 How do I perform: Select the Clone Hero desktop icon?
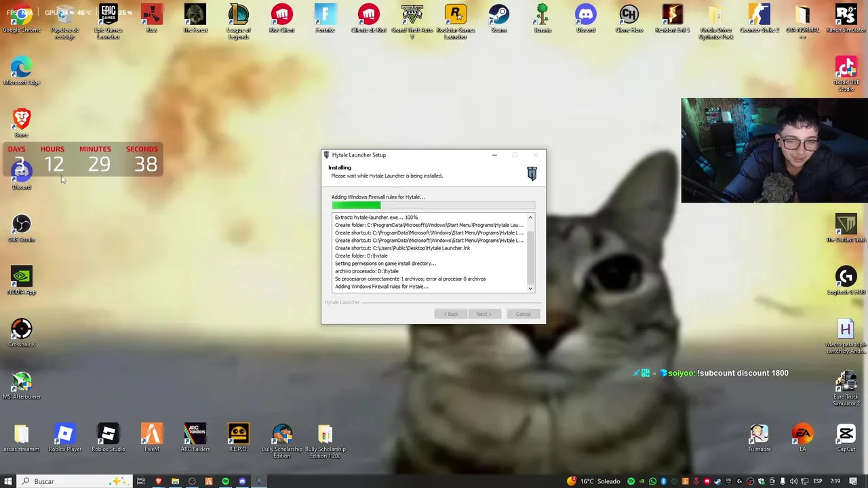point(629,19)
